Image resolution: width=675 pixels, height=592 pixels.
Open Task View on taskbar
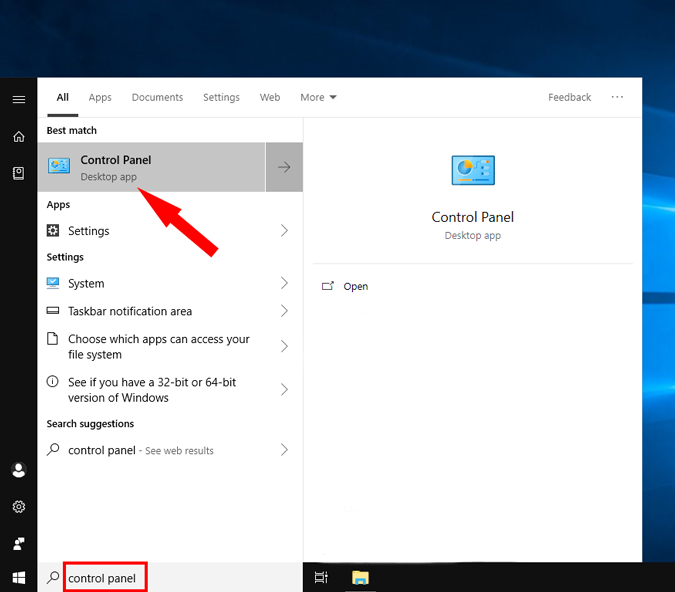coord(321,577)
